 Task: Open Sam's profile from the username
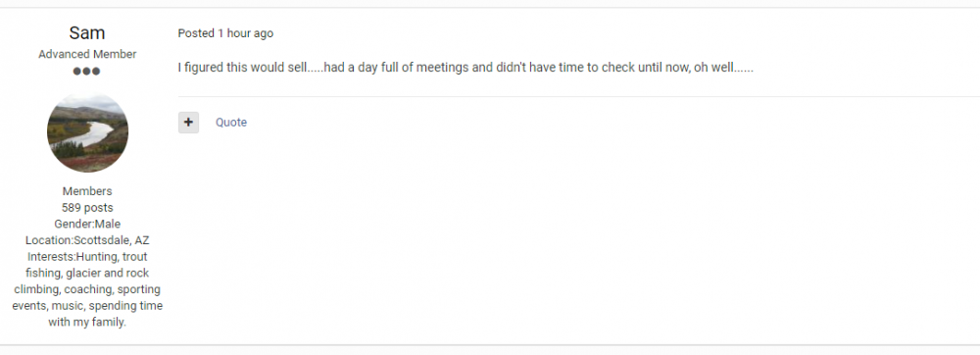click(x=87, y=32)
